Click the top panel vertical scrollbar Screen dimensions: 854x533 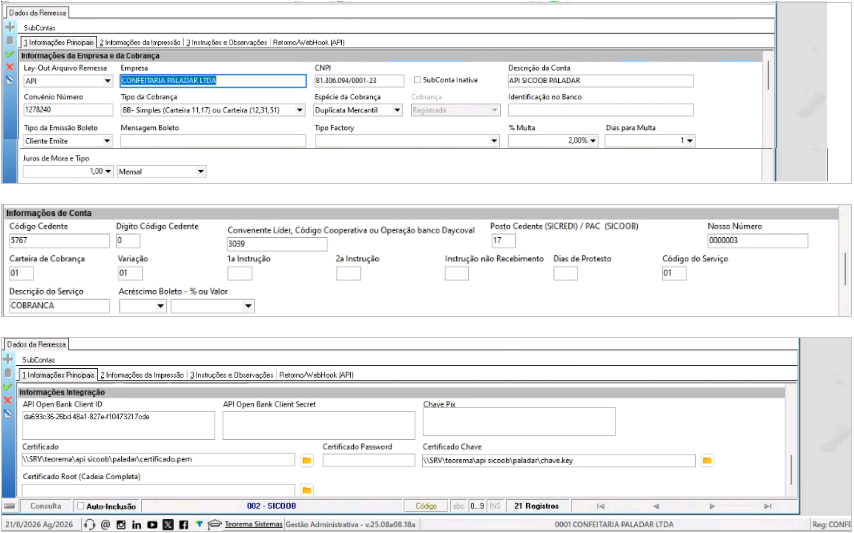768,75
